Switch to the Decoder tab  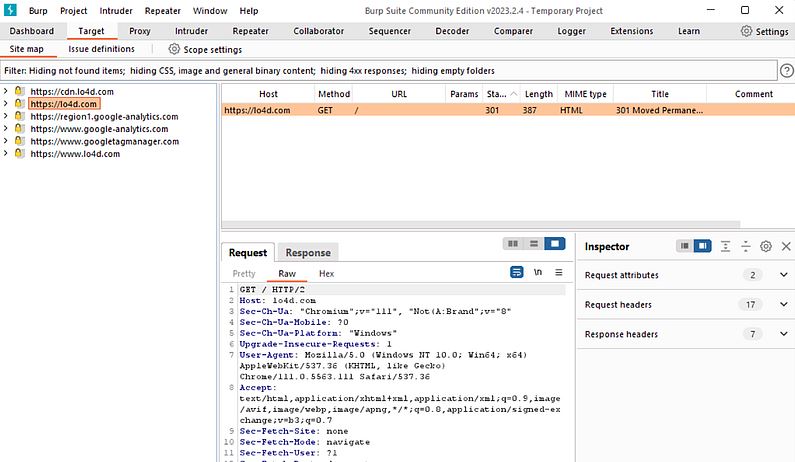452,31
